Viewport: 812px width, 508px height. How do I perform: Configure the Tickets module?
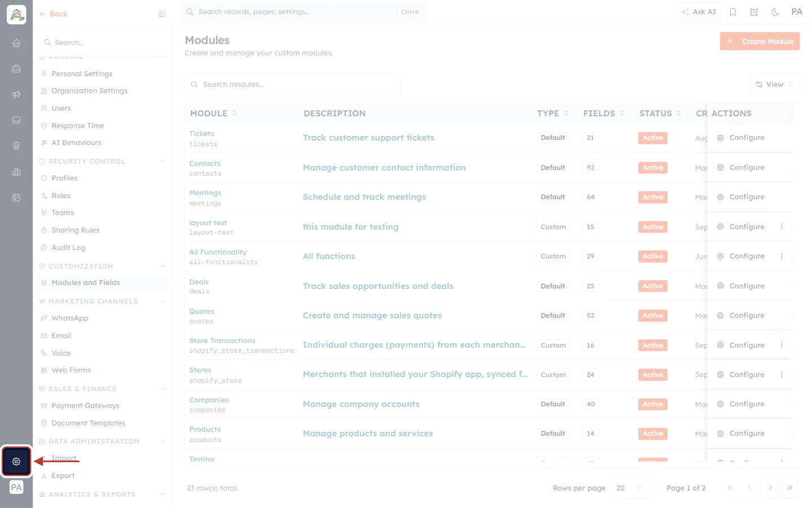coord(741,138)
